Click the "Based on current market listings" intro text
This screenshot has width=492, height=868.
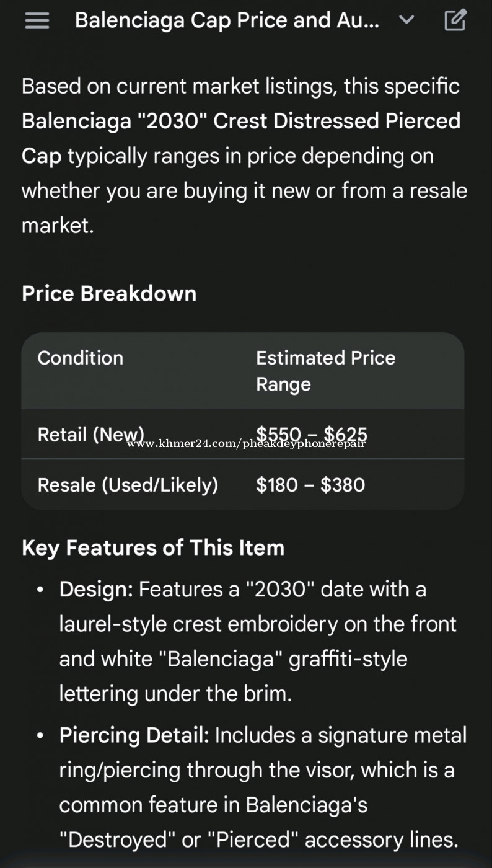(x=240, y=86)
